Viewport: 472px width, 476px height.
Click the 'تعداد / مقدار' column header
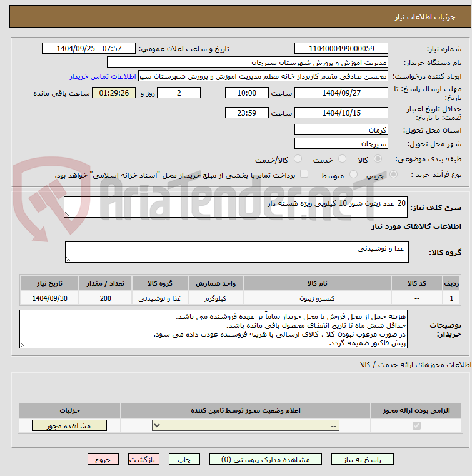point(105,283)
